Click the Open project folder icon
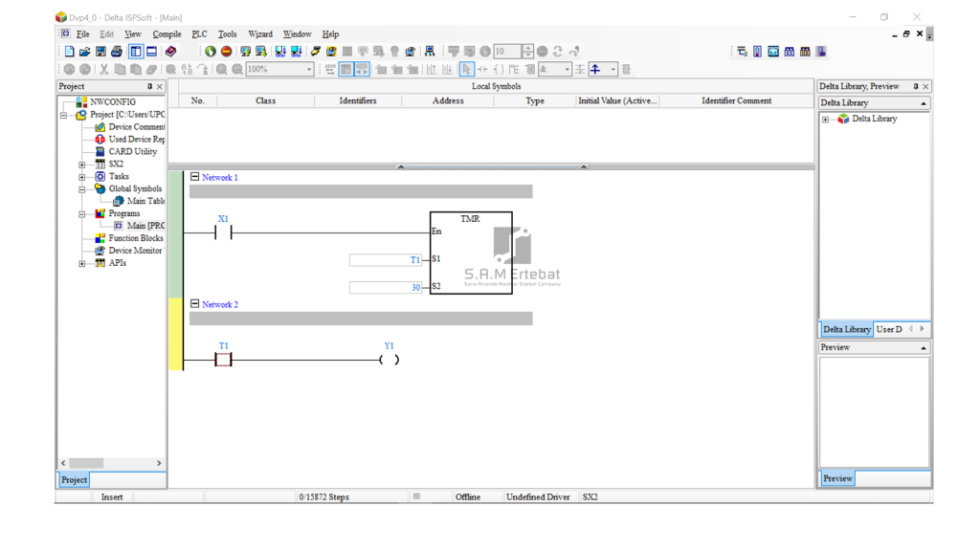 coord(84,52)
